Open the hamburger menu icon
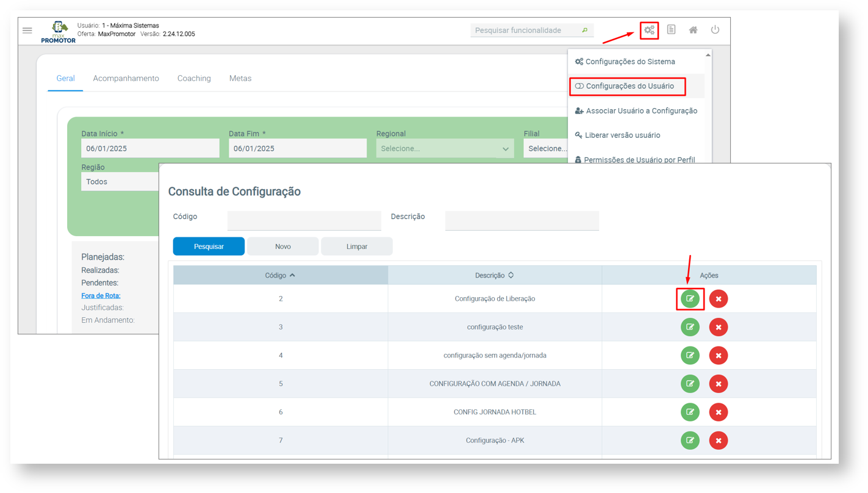The image size is (868, 493). 27,30
